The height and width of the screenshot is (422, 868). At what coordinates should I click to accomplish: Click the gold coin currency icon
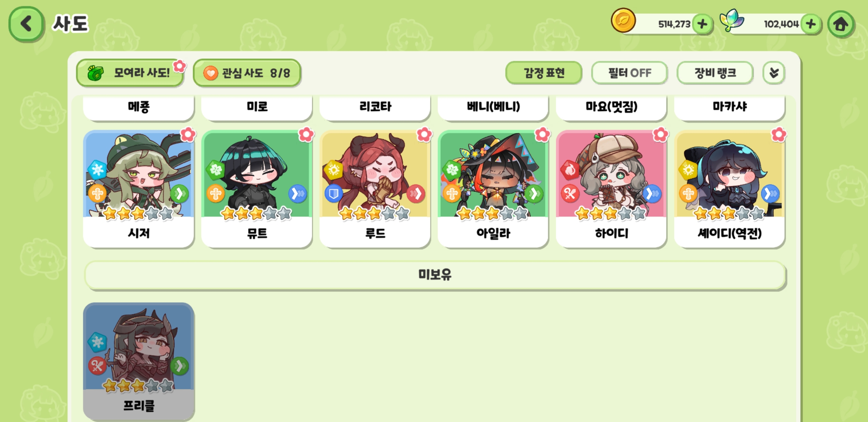623,21
